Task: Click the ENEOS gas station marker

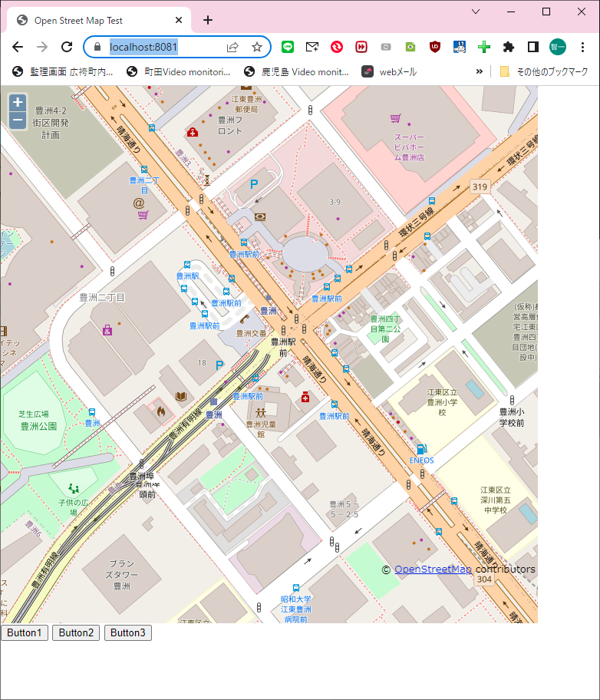Action: click(x=420, y=450)
